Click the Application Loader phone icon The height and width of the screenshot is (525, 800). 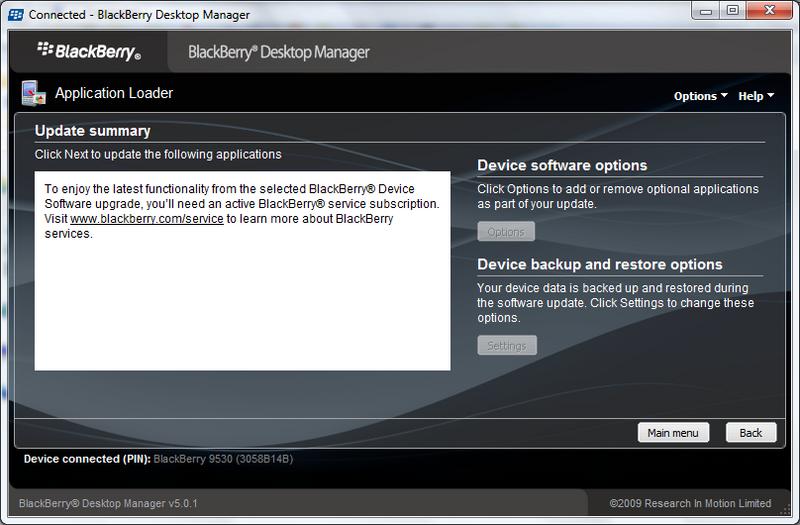click(x=32, y=94)
